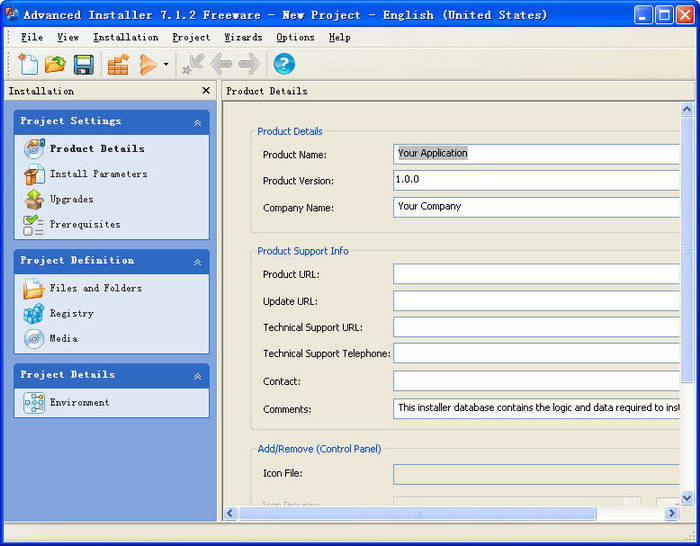The width and height of the screenshot is (700, 546).
Task: Save the project using the floppy disk icon
Action: [x=84, y=65]
